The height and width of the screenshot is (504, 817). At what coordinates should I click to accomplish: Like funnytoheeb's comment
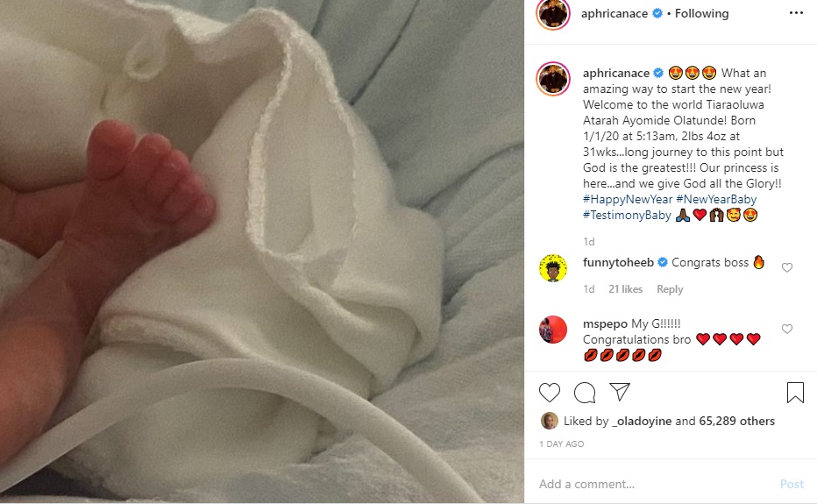(787, 267)
